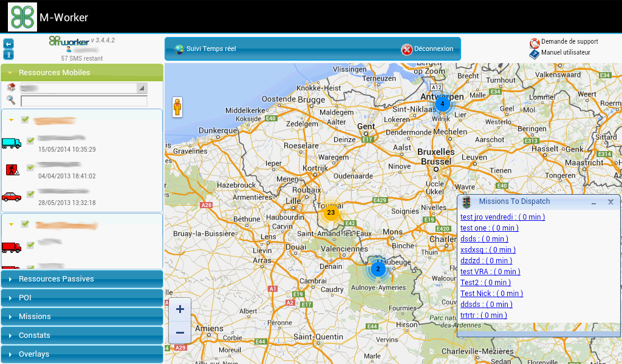The image size is (622, 364).
Task: Open the site selection dropdown arrow
Action: coord(142,88)
